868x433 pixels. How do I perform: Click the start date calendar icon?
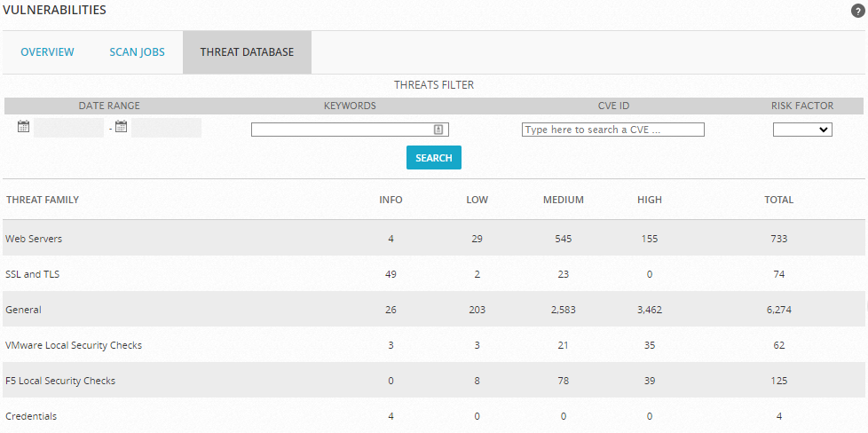click(x=23, y=126)
